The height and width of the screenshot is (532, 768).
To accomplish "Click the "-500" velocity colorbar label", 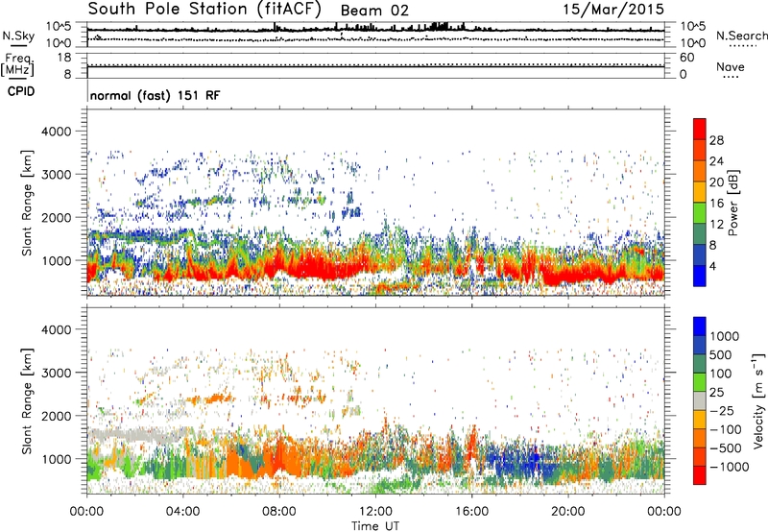I will (726, 448).
